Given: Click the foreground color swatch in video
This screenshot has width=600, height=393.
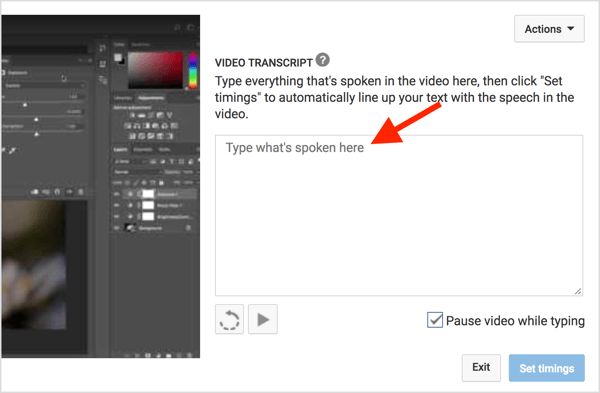Looking at the screenshot, I should click(x=118, y=58).
